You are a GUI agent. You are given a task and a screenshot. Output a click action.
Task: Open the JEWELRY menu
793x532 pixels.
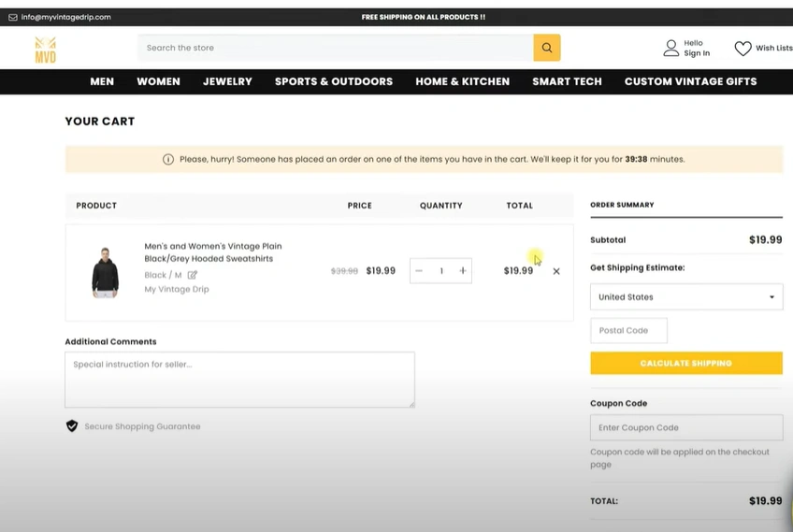(227, 81)
